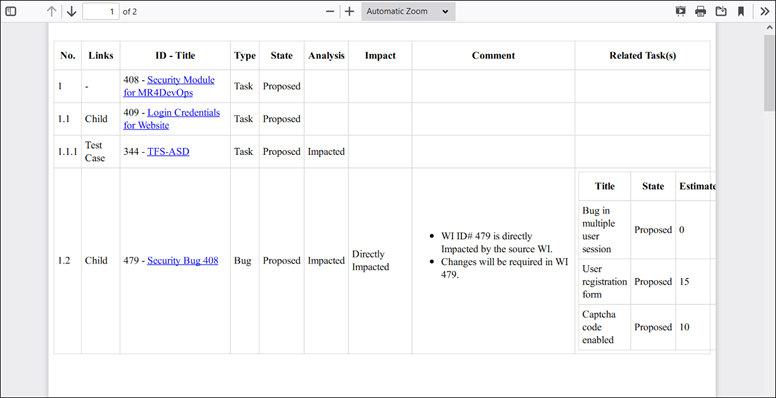Open file download icon

721,11
